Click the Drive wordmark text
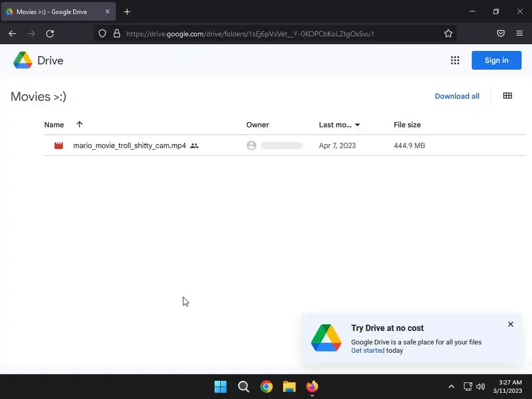 click(x=50, y=60)
